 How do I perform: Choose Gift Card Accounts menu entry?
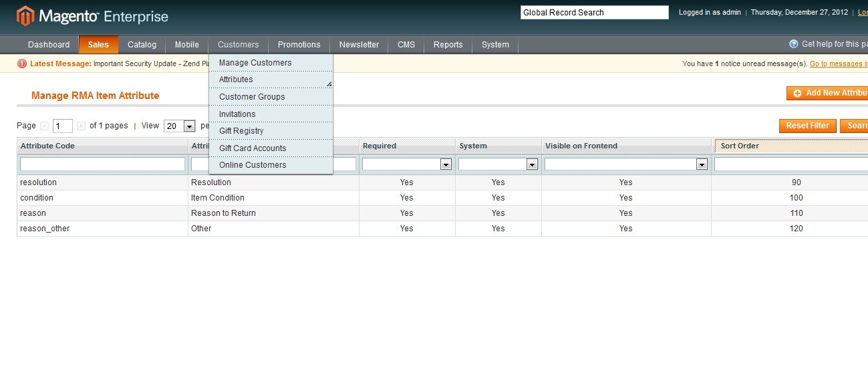point(253,148)
